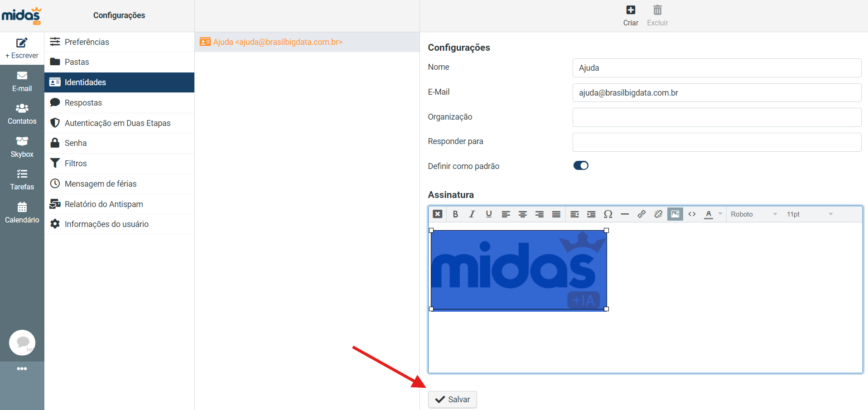Insert a special character (omega icon)
The image size is (868, 410).
click(608, 214)
